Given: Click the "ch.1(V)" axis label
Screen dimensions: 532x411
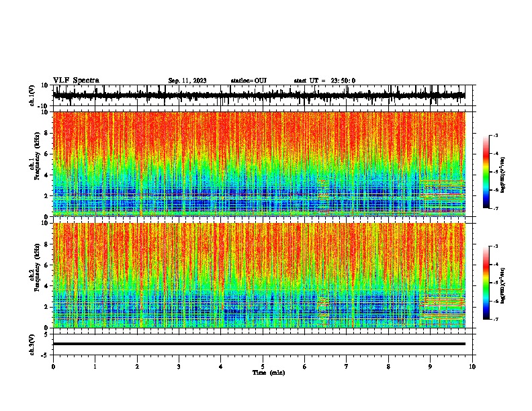Looking at the screenshot, I should tap(32, 95).
